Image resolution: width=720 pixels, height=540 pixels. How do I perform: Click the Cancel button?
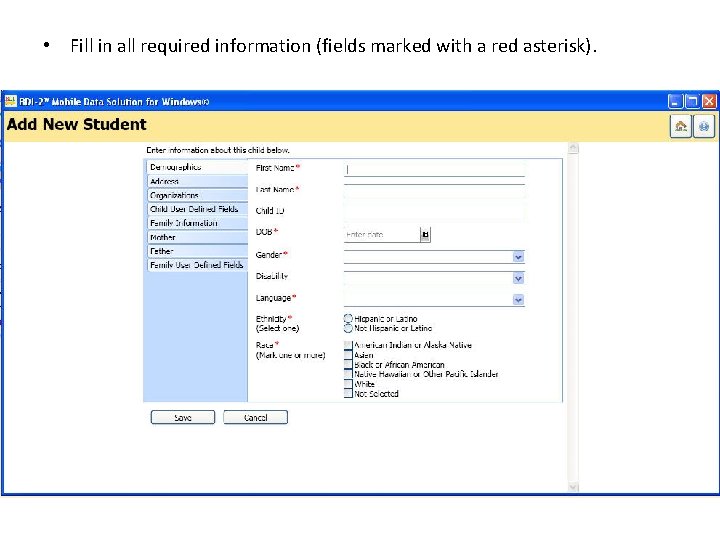[x=255, y=417]
